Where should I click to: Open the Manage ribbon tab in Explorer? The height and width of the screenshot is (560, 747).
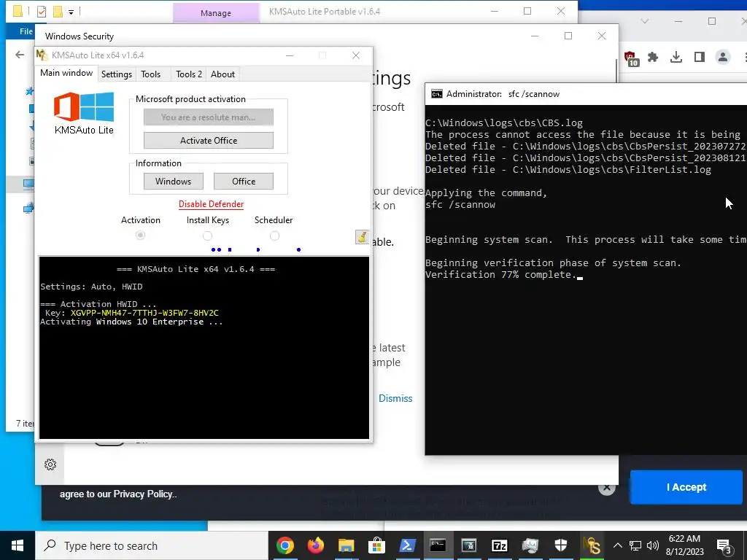216,13
